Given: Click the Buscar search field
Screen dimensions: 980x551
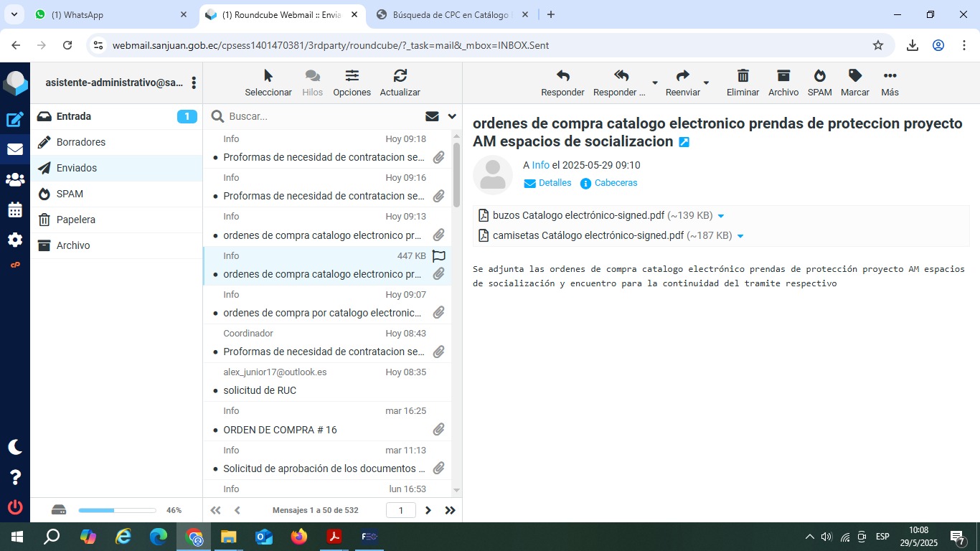Looking at the screenshot, I should (323, 116).
